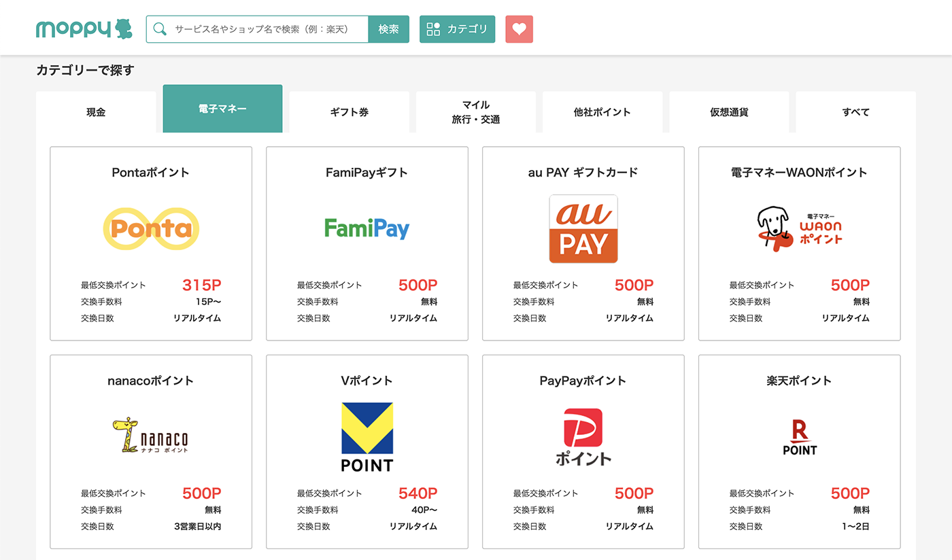This screenshot has width=952, height=560.
Task: Click the カテゴリーで探す heading
Action: pyautogui.click(x=86, y=70)
